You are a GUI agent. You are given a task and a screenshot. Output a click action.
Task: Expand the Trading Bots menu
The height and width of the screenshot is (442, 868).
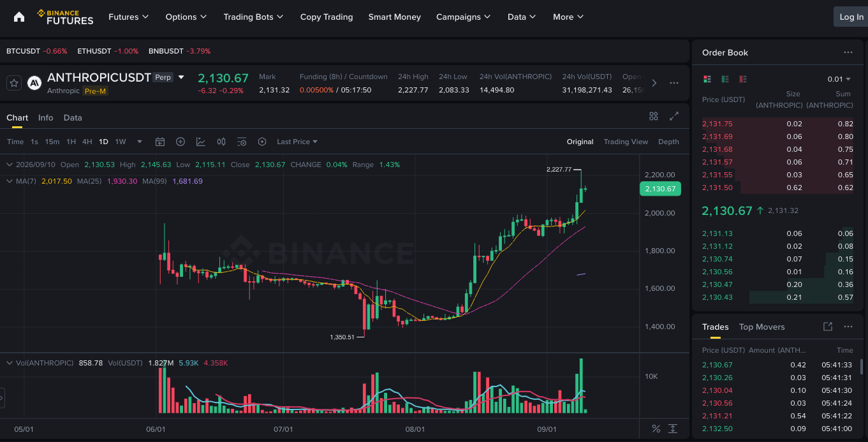point(253,17)
